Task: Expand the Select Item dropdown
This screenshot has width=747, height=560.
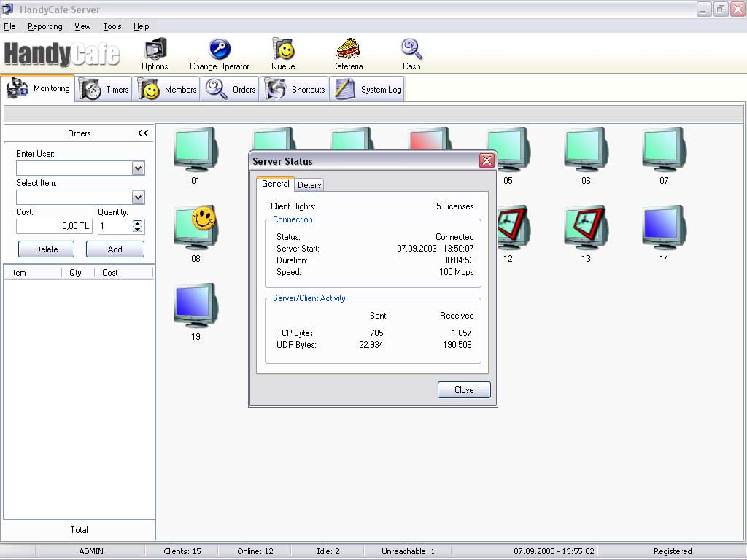Action: (x=138, y=197)
